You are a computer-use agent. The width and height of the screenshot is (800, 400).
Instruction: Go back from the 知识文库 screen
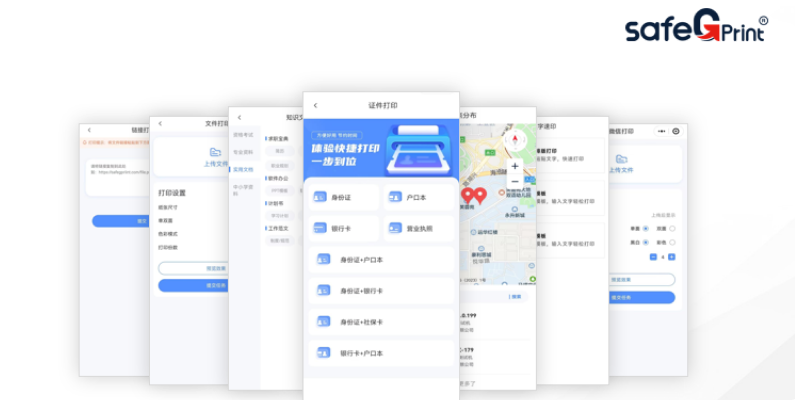pos(239,118)
